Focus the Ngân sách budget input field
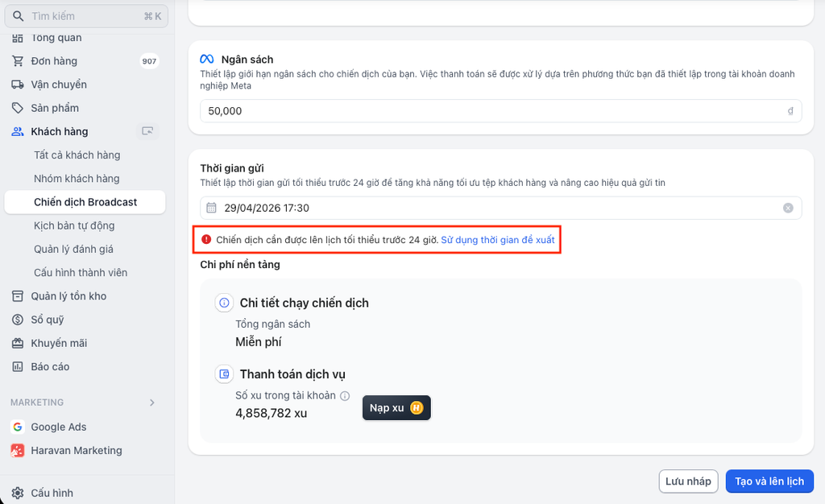The width and height of the screenshot is (825, 504). tap(491, 111)
